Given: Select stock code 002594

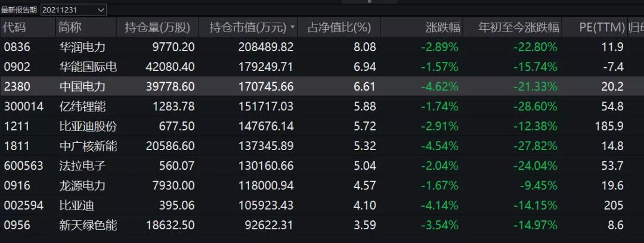Looking at the screenshot, I should point(24,205).
